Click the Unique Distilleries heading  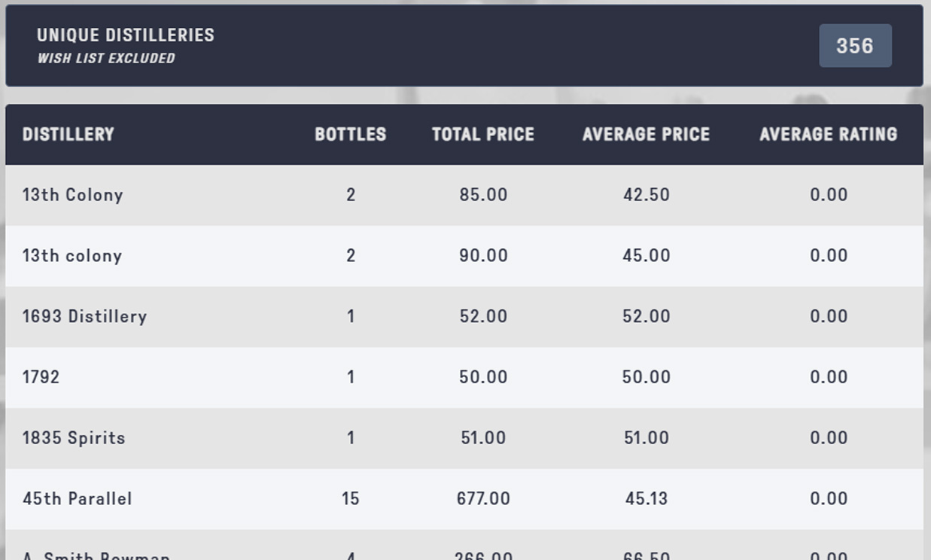(126, 35)
